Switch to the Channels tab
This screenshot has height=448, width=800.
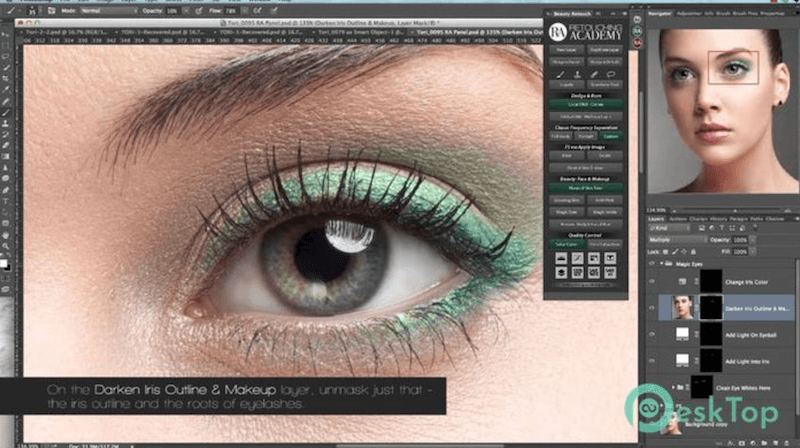774,219
